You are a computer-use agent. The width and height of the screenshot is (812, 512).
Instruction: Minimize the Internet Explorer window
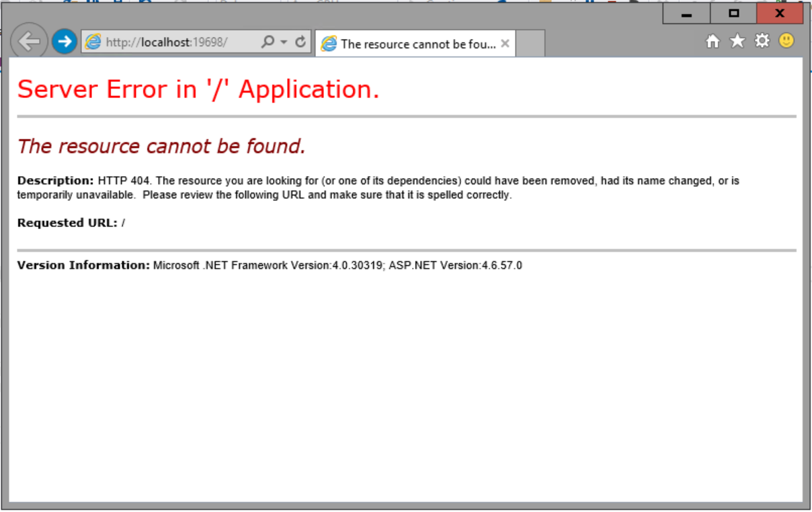686,13
